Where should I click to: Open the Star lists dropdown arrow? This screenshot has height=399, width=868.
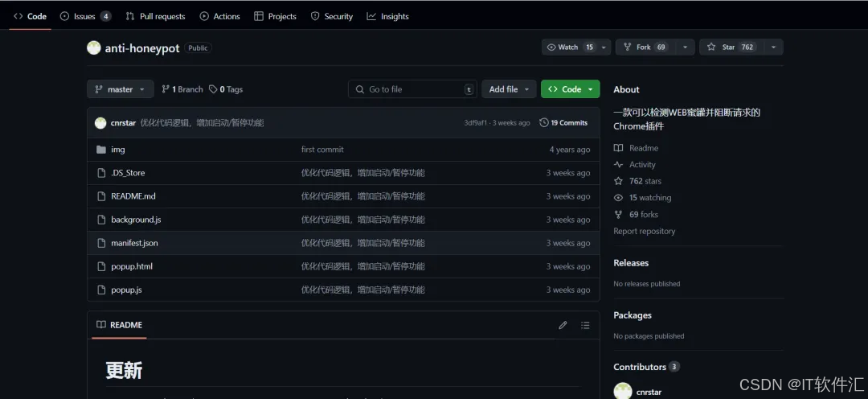pyautogui.click(x=773, y=47)
